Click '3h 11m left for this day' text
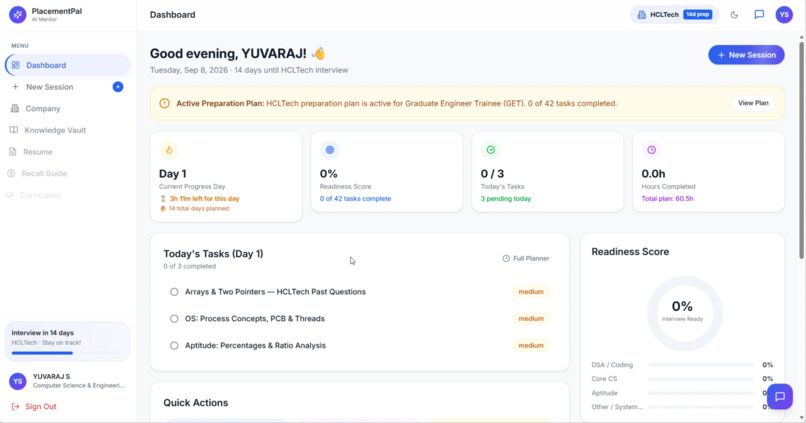Screen dimensions: 806x423 click(x=204, y=198)
